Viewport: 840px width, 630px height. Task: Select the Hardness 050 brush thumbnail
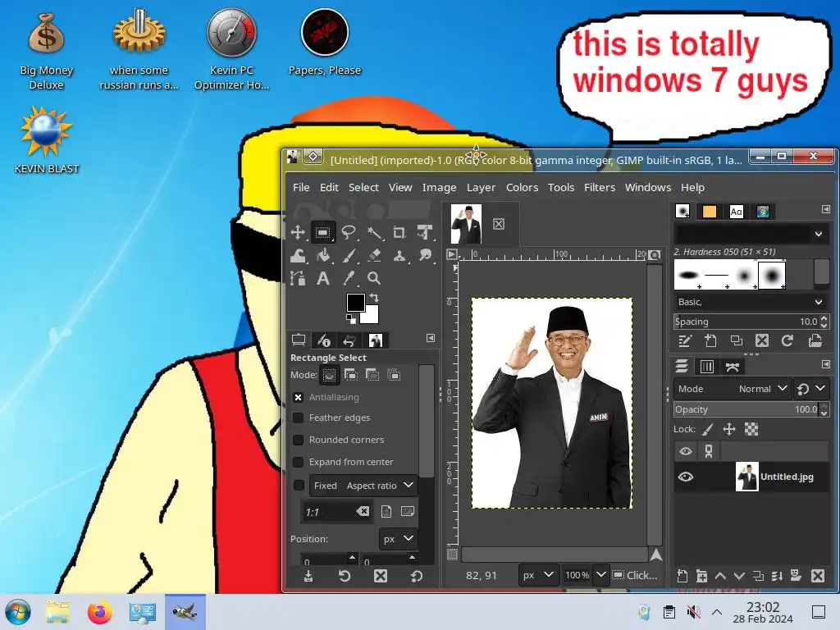pyautogui.click(x=772, y=276)
